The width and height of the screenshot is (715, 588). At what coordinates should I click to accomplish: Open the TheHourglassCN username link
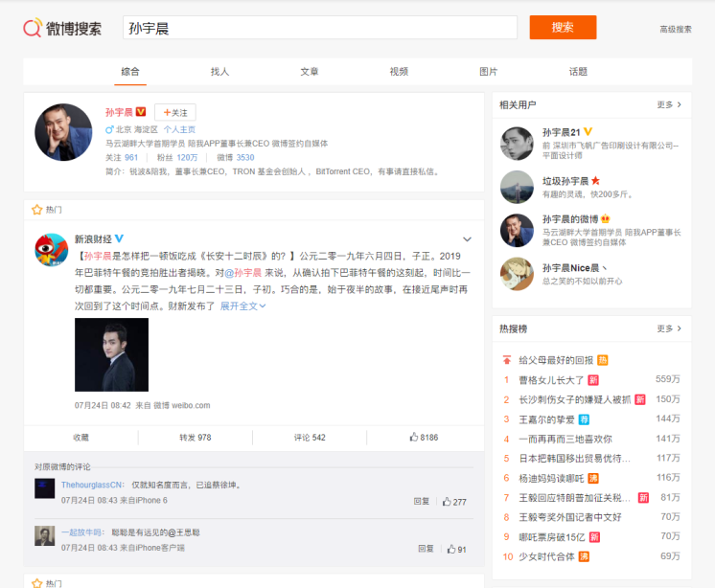coord(92,486)
